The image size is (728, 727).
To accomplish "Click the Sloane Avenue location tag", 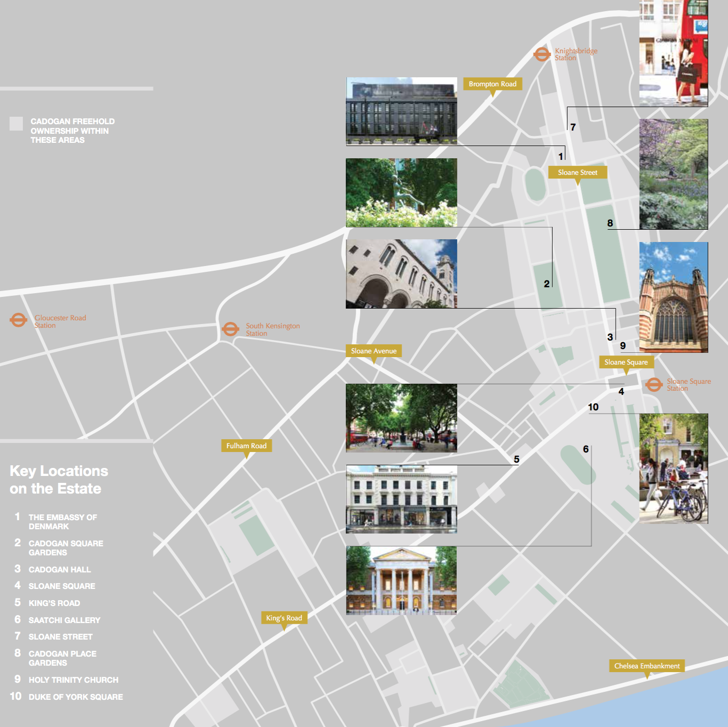I will point(374,351).
